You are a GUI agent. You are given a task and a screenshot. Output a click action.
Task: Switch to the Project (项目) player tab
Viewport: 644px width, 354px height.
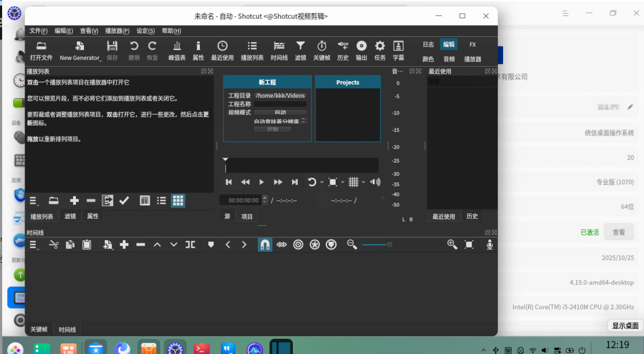tap(247, 216)
